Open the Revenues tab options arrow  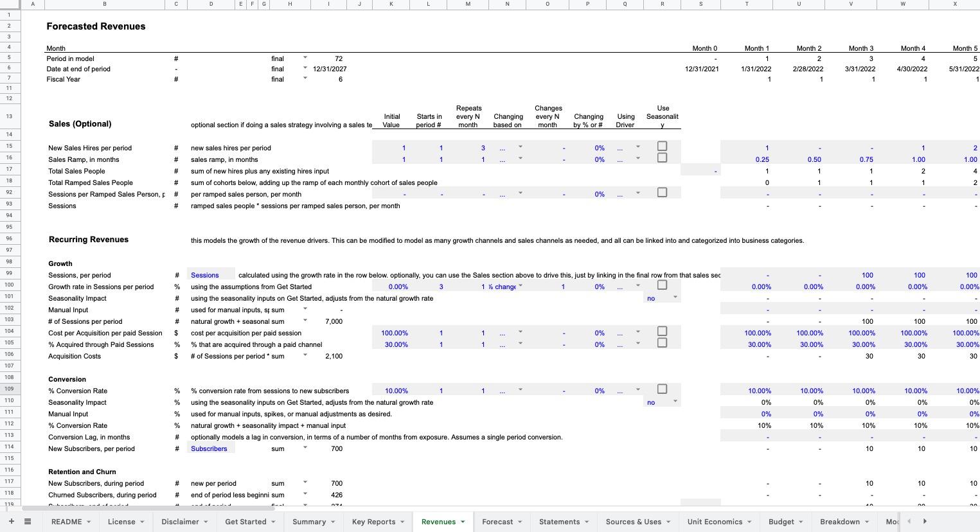coord(464,522)
